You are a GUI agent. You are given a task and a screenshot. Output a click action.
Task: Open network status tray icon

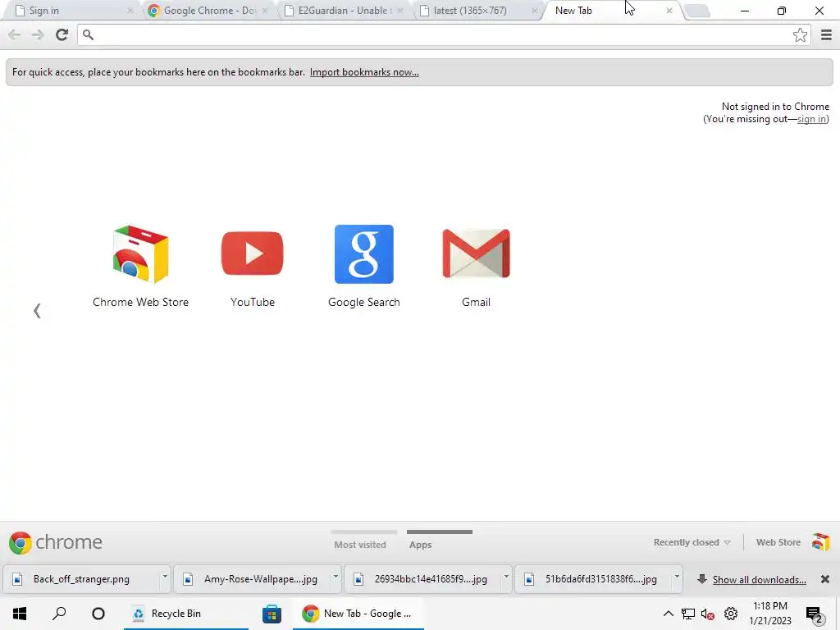click(x=688, y=614)
